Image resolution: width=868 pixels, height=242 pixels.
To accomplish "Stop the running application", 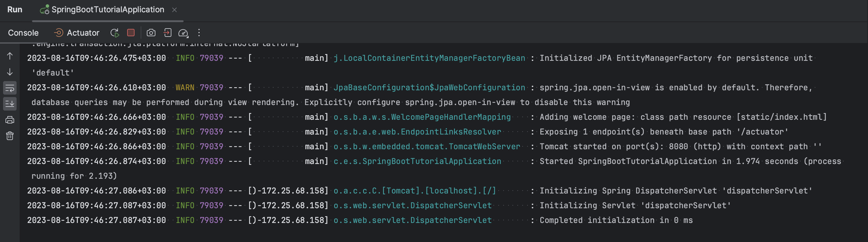I will pos(131,33).
